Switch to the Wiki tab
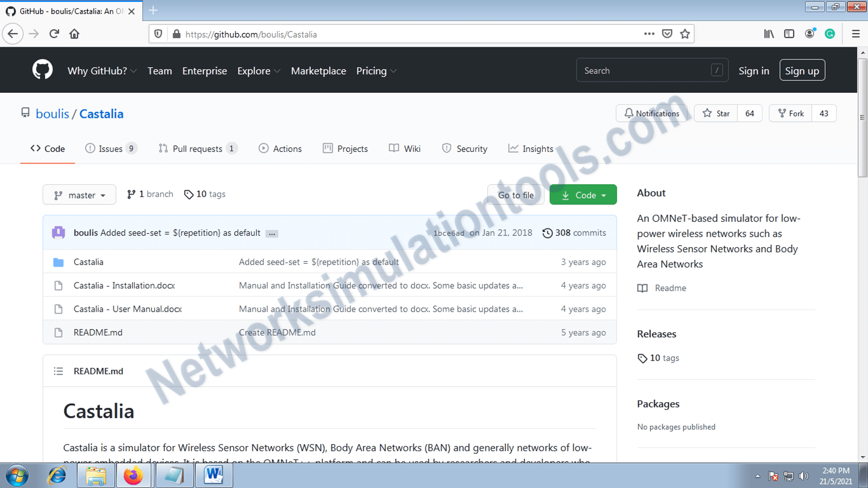Screen dimensions: 868x488 click(405, 149)
